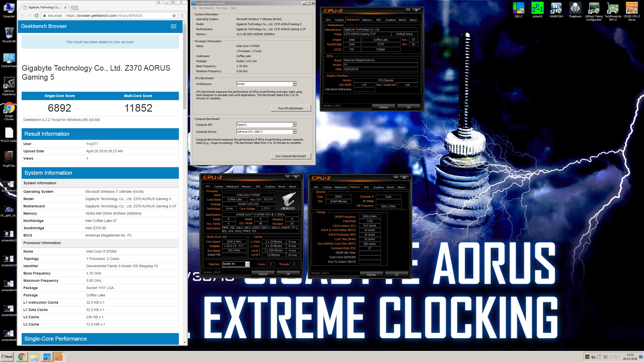Click the Chrome back arrow
The height and width of the screenshot is (362, 644).
22,16
